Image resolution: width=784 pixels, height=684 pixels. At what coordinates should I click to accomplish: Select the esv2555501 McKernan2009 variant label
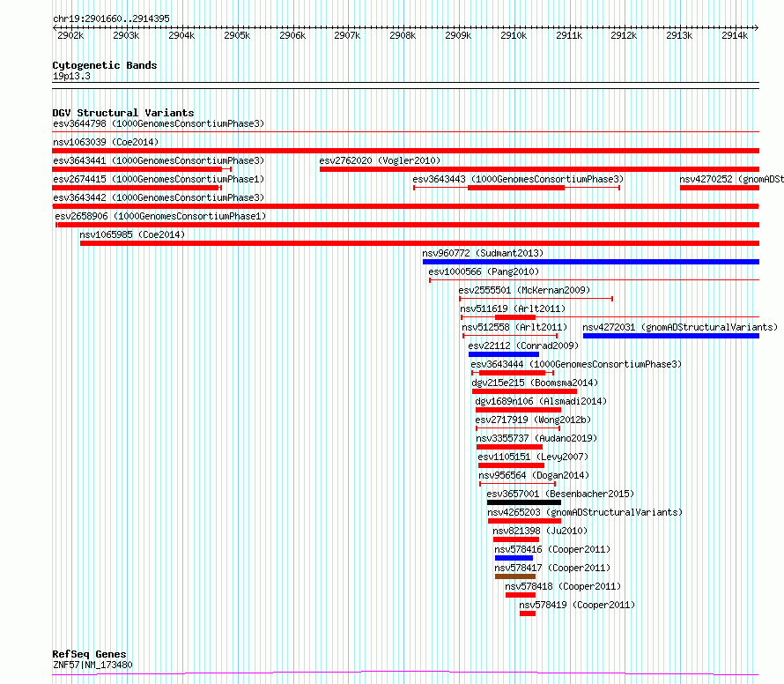point(524,290)
